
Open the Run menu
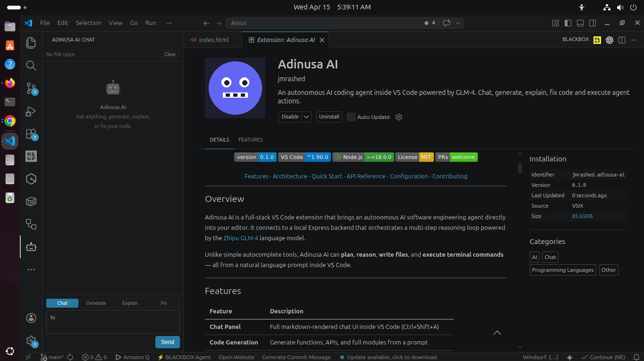click(x=151, y=23)
